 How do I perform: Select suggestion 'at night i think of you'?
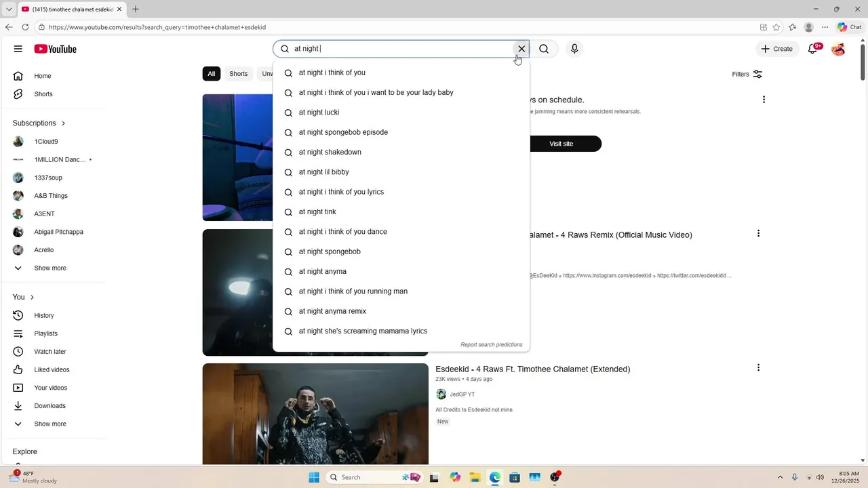pyautogui.click(x=401, y=73)
